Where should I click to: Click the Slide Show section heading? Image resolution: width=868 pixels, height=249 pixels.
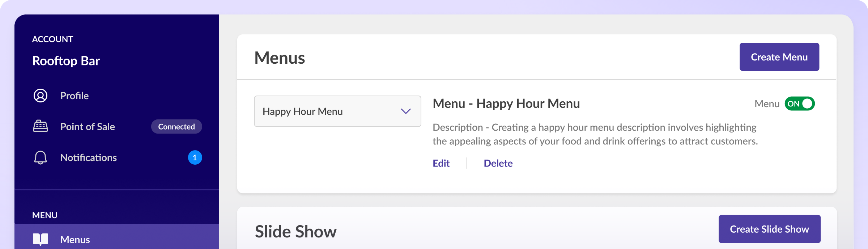296,232
